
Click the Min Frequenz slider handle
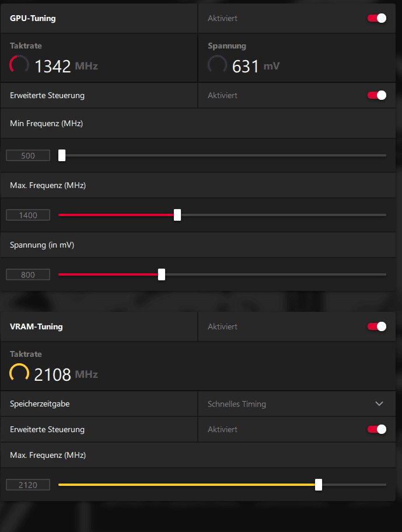62,155
